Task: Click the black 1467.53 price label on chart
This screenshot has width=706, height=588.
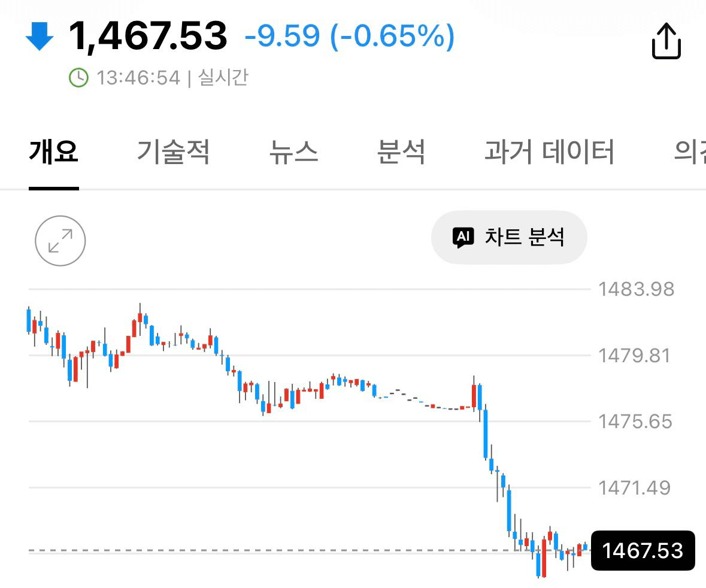Action: (x=643, y=551)
